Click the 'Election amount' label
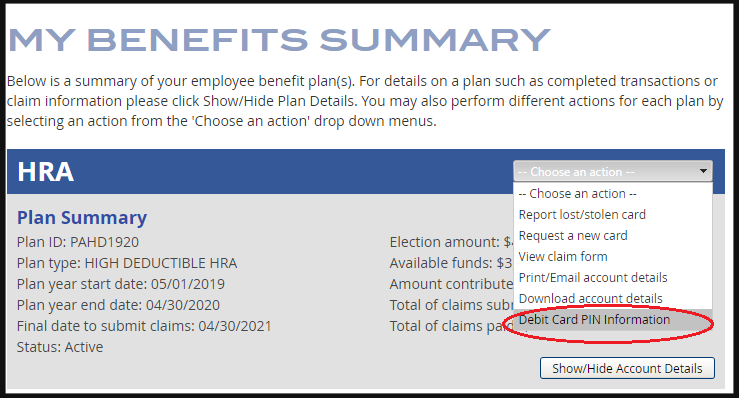The height and width of the screenshot is (398, 739). tap(444, 242)
